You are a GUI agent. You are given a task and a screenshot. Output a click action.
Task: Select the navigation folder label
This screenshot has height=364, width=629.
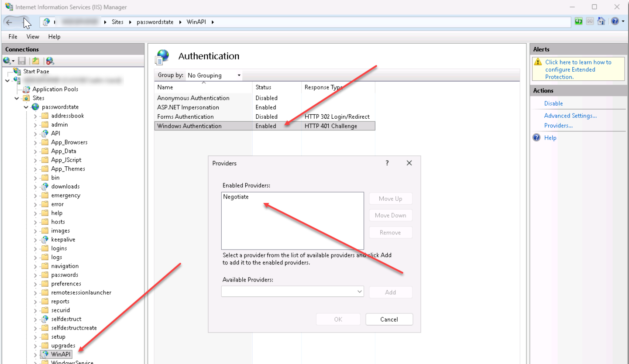65,266
